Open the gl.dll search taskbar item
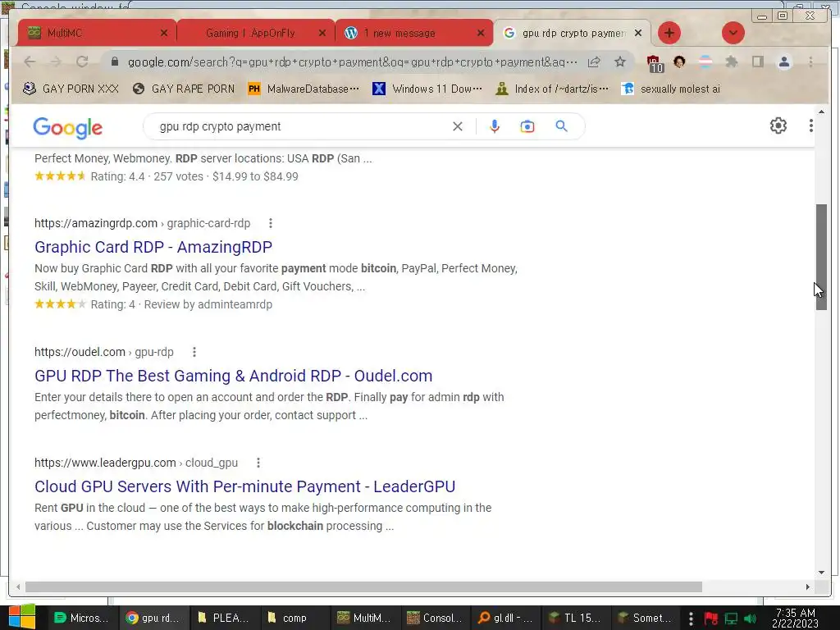 pyautogui.click(x=505, y=618)
